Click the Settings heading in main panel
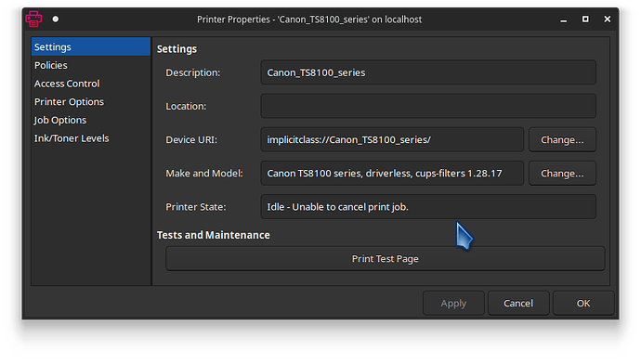Viewport: 641px width, 364px height. [x=177, y=49]
